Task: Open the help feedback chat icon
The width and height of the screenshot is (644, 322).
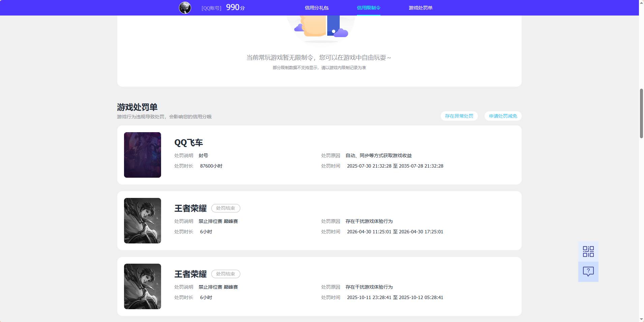Action: [588, 272]
